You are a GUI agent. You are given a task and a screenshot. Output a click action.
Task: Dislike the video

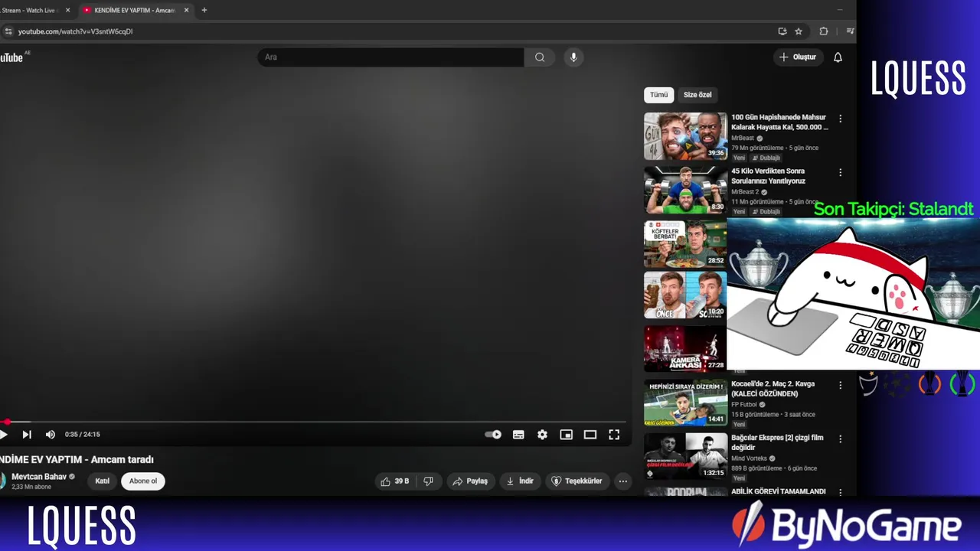(x=429, y=481)
